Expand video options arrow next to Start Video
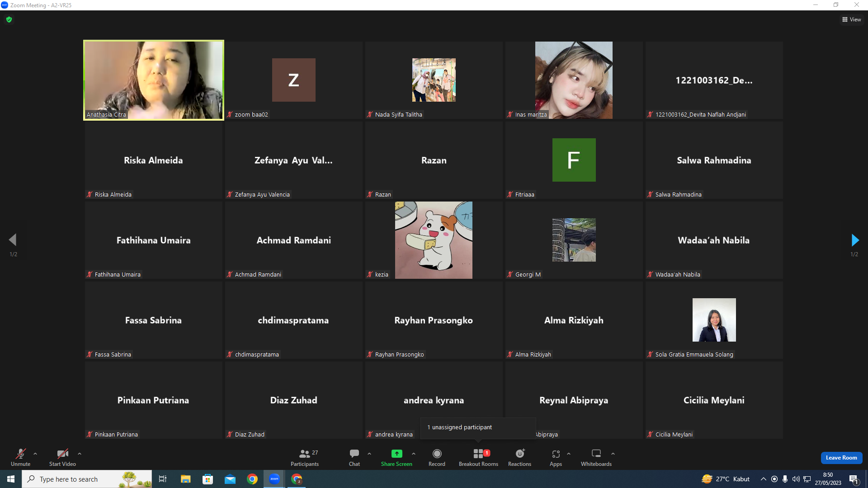This screenshot has width=868, height=488. coord(80,454)
